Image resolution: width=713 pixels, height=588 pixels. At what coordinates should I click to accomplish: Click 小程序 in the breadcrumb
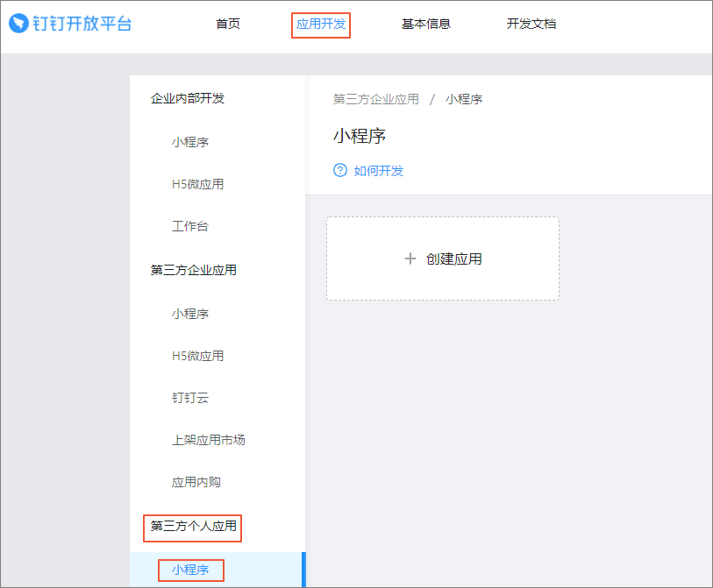(464, 99)
